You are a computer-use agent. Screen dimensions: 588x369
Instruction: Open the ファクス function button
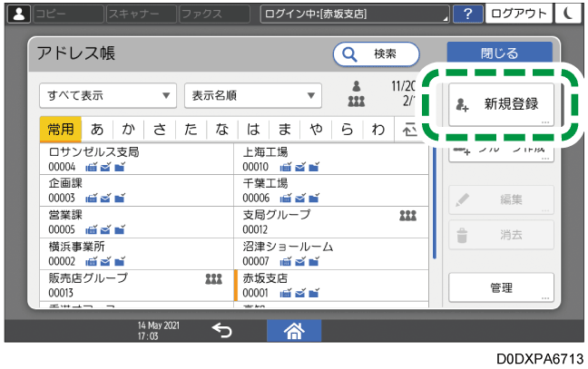(x=214, y=15)
